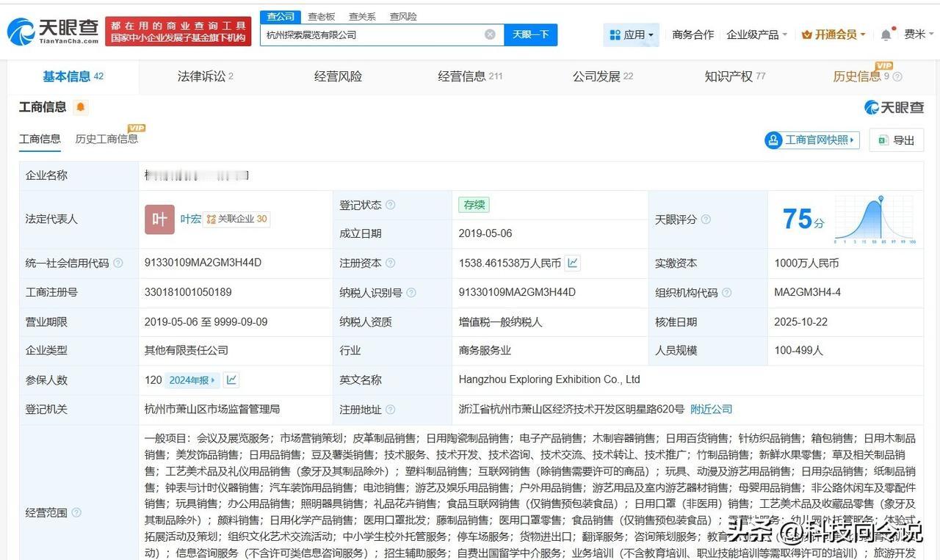Click the help icon next to 注册资本
Viewport: 940px width, 560px height.
(x=390, y=263)
